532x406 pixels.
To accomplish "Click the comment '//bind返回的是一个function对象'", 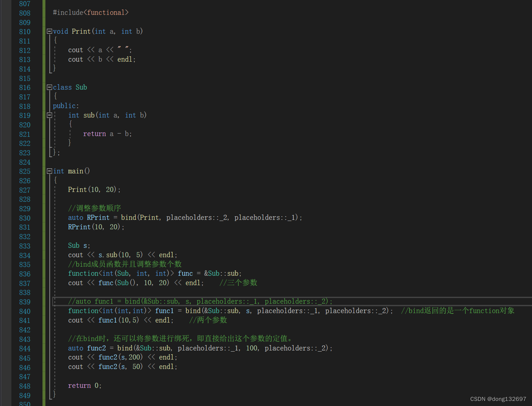I will (458, 311).
